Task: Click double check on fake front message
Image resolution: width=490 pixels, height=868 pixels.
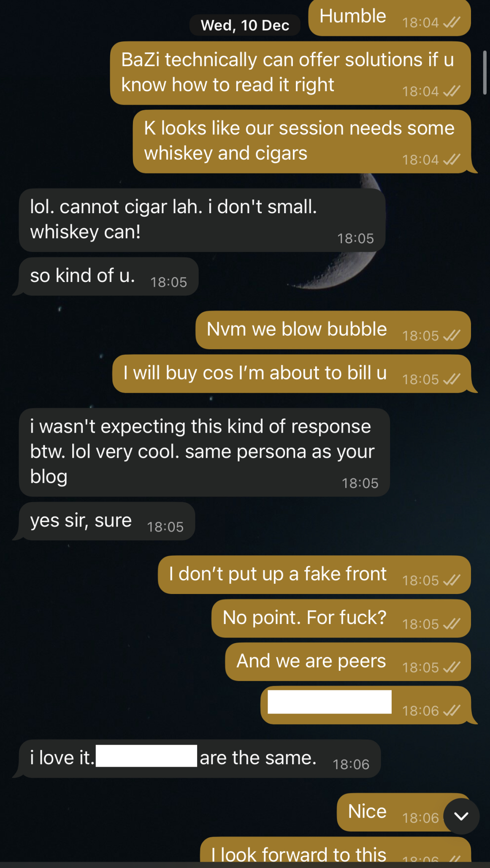Action: (x=452, y=580)
